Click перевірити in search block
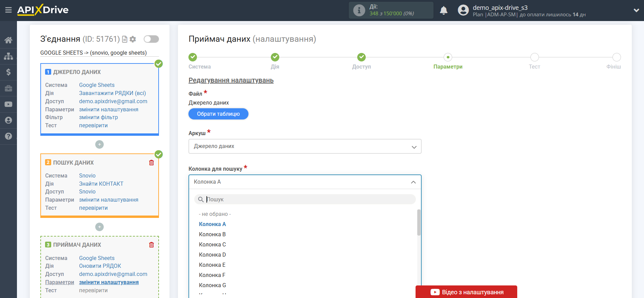The height and width of the screenshot is (298, 644). tap(93, 208)
